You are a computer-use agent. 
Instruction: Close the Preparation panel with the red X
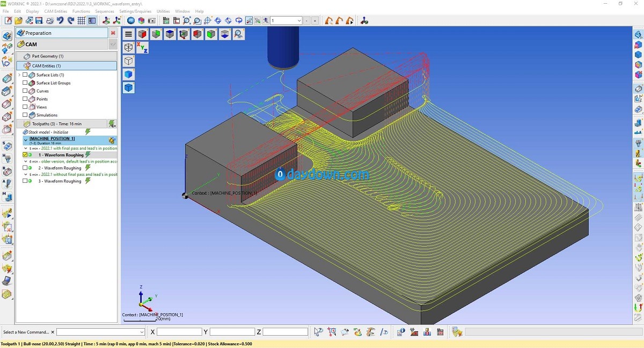(113, 33)
